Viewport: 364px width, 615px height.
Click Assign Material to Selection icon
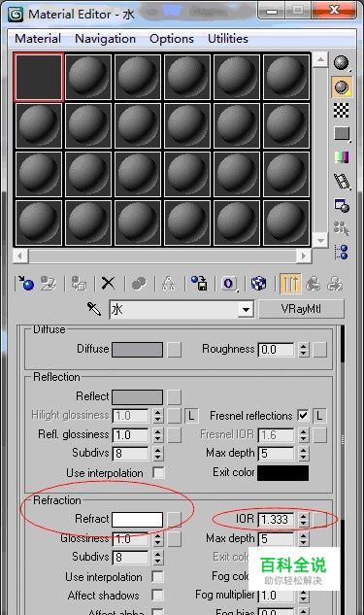pos(79,283)
